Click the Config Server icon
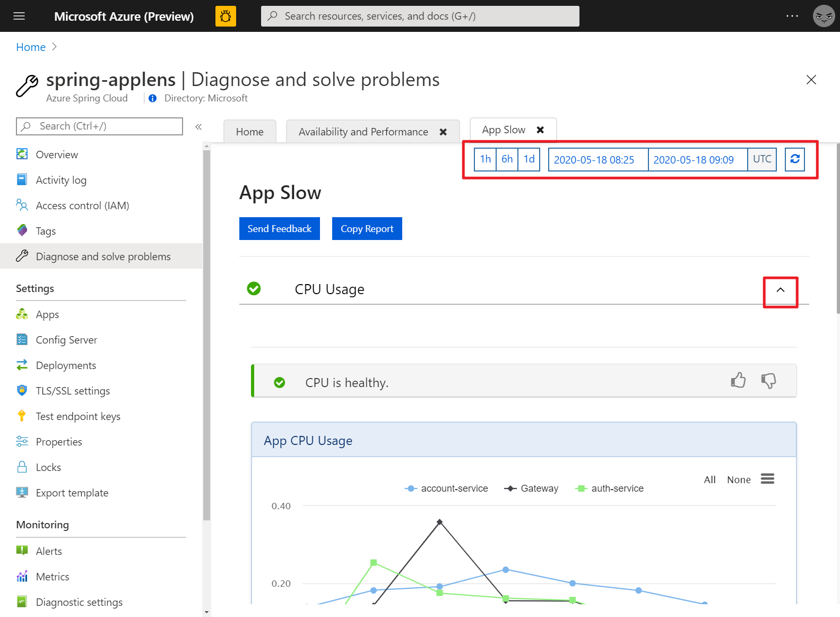Image resolution: width=840 pixels, height=617 pixels. pyautogui.click(x=22, y=339)
